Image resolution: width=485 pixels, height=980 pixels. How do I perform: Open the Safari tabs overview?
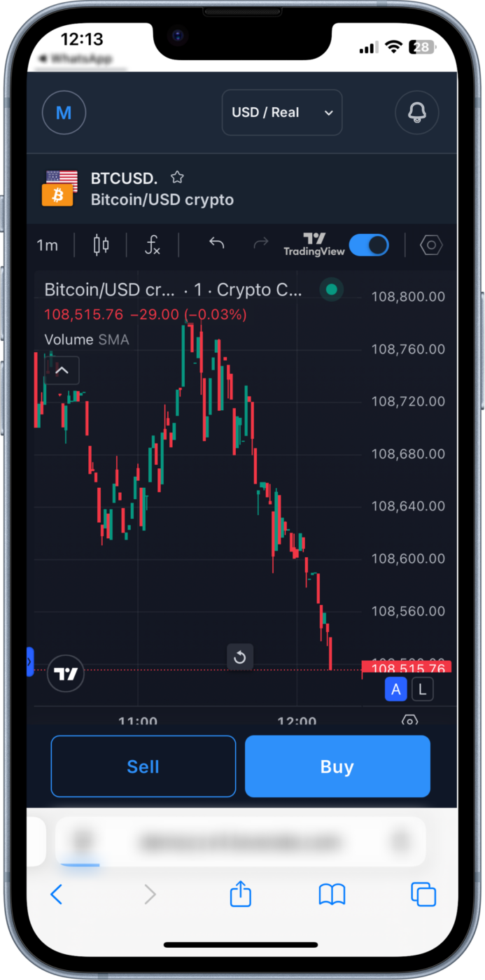click(423, 894)
